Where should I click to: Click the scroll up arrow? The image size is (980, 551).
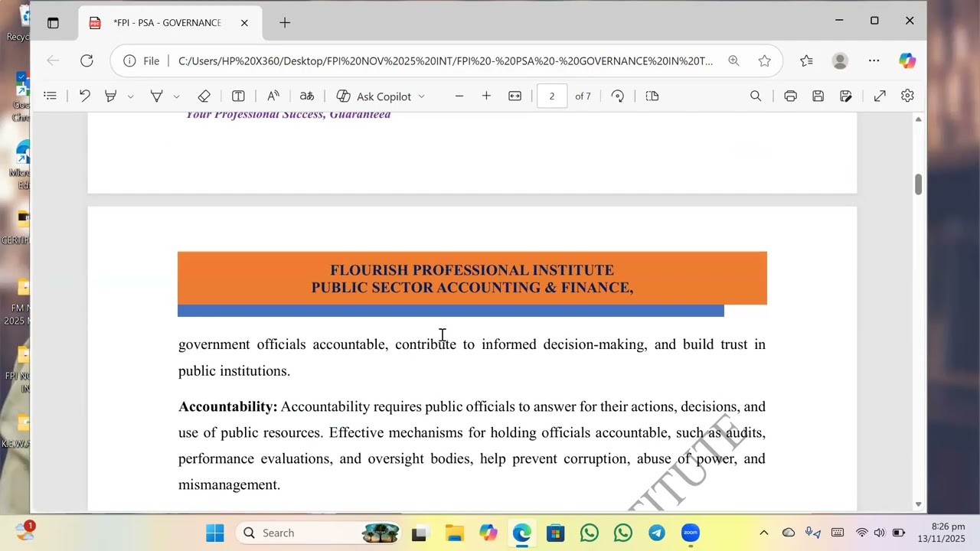coord(918,119)
